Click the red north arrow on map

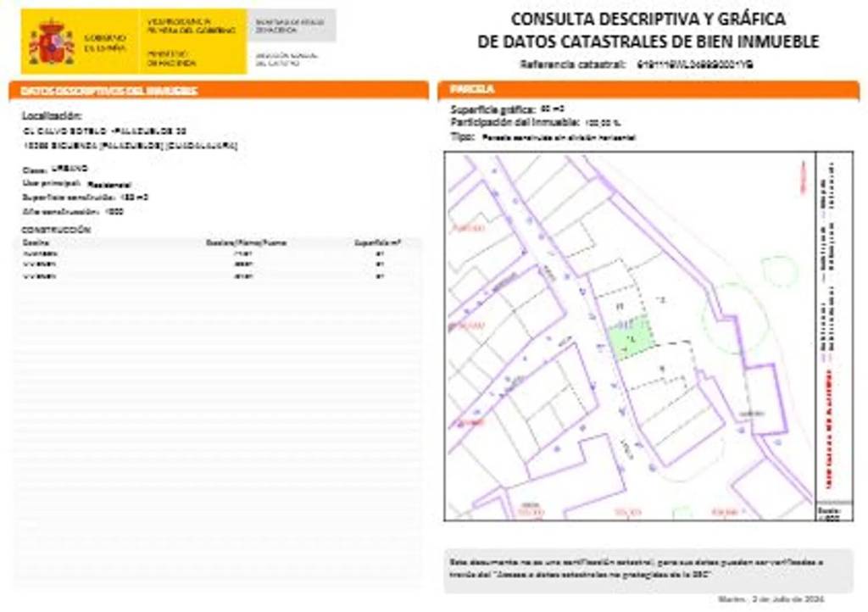pyautogui.click(x=800, y=175)
